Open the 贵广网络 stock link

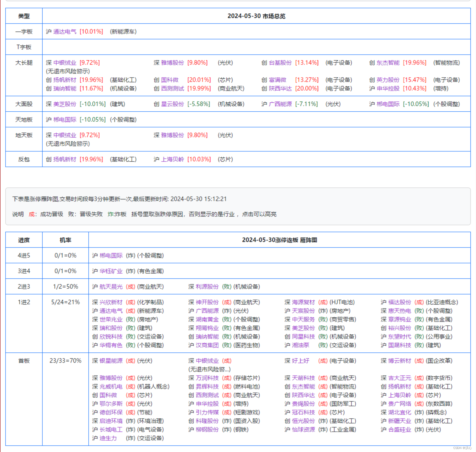pyautogui.click(x=400, y=404)
